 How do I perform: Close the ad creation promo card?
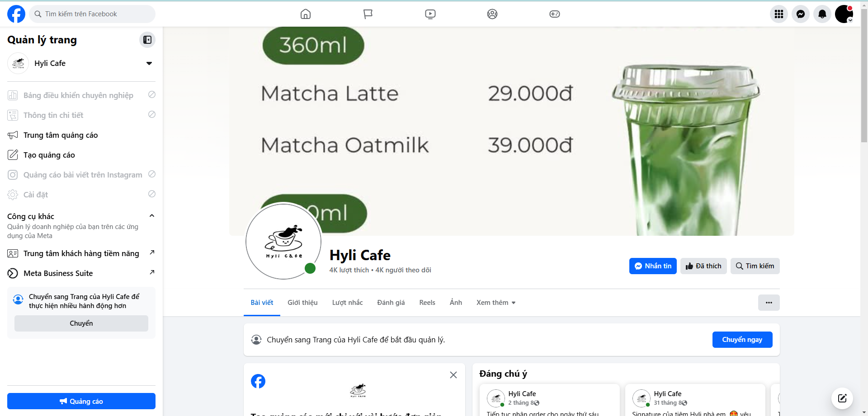(x=453, y=375)
